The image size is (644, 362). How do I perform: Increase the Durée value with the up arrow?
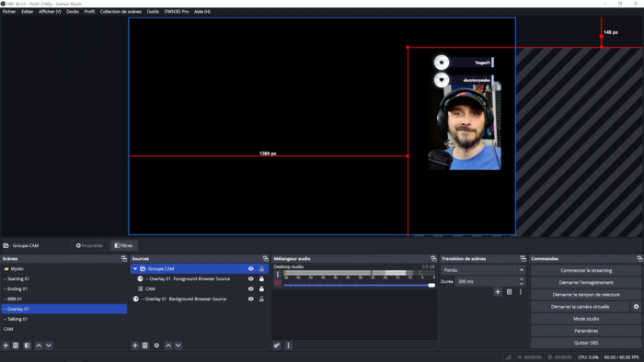point(522,279)
